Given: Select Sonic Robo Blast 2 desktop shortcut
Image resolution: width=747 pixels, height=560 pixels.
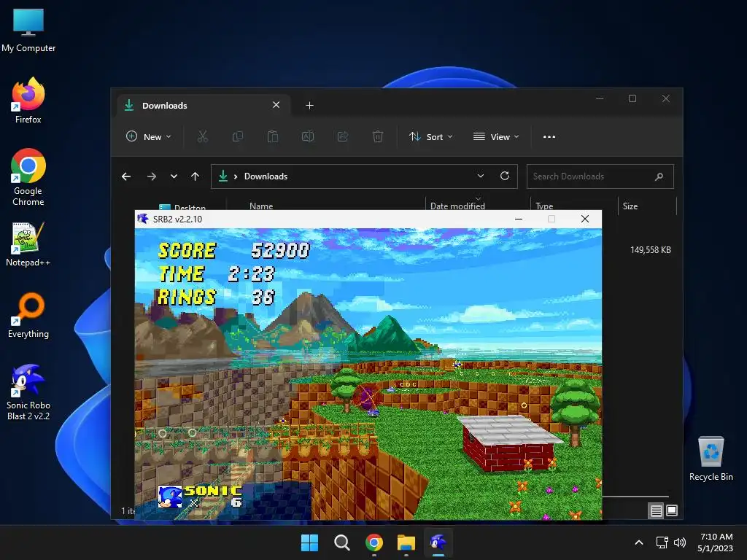Looking at the screenshot, I should point(28,392).
